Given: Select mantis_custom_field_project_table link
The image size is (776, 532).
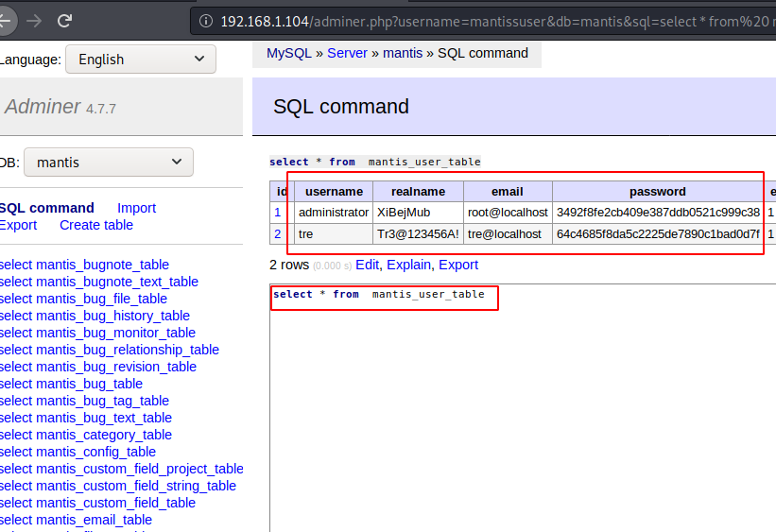Looking at the screenshot, I should [140, 469].
